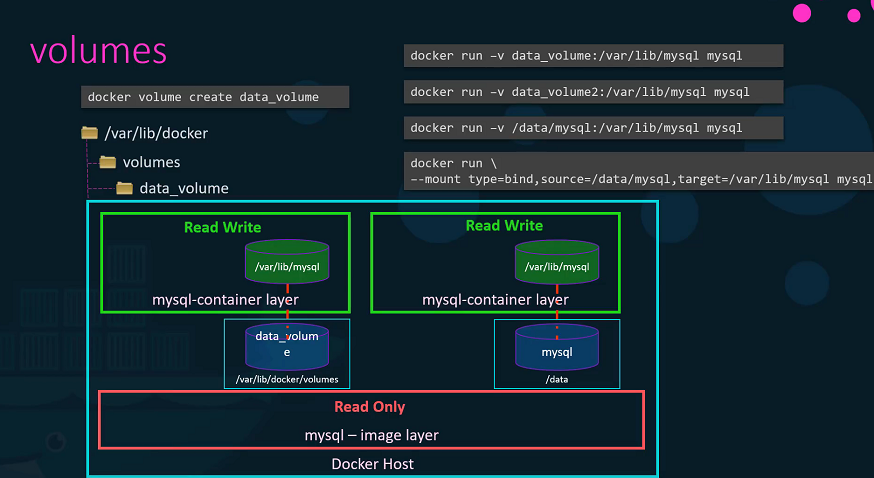Select the volumes folder label in the tree
This screenshot has height=478, width=874.
pos(151,162)
